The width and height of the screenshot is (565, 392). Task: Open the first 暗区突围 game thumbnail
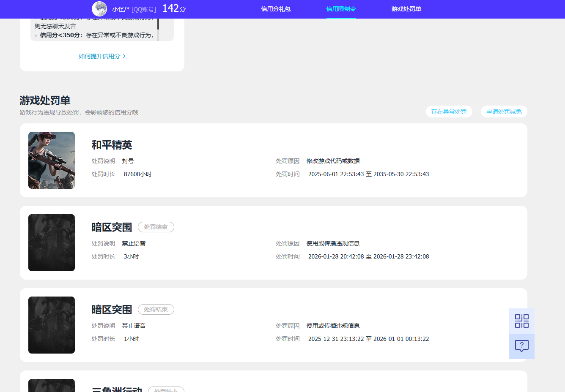(51, 242)
